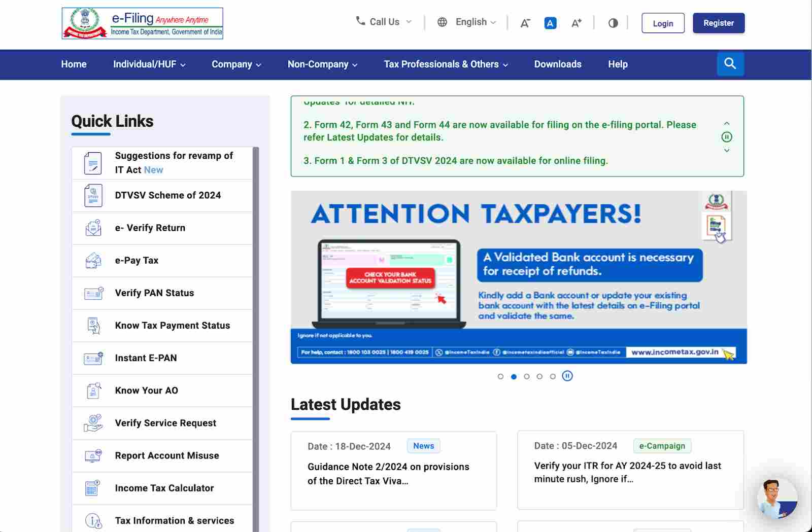Click the Instant E-PAN card icon
This screenshot has height=532, width=812.
(x=93, y=358)
